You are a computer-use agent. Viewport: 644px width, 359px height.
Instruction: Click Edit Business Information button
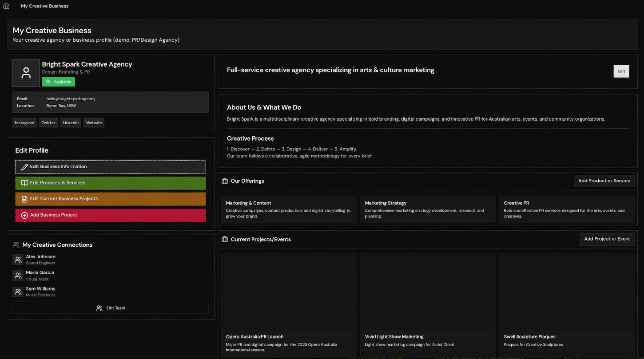coord(111,167)
